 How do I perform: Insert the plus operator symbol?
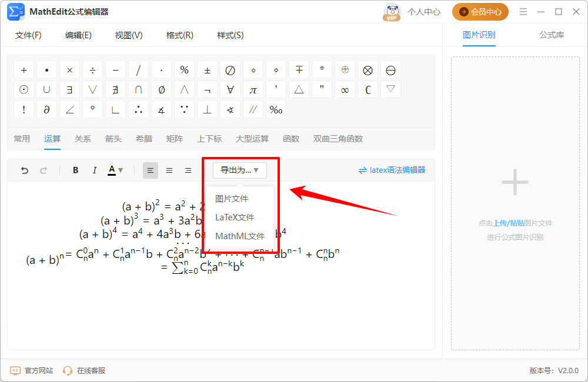(24, 70)
